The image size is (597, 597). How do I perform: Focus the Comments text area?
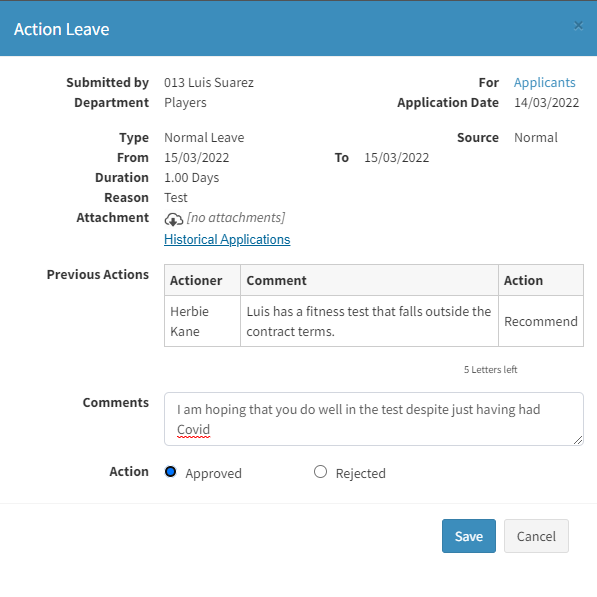point(374,419)
